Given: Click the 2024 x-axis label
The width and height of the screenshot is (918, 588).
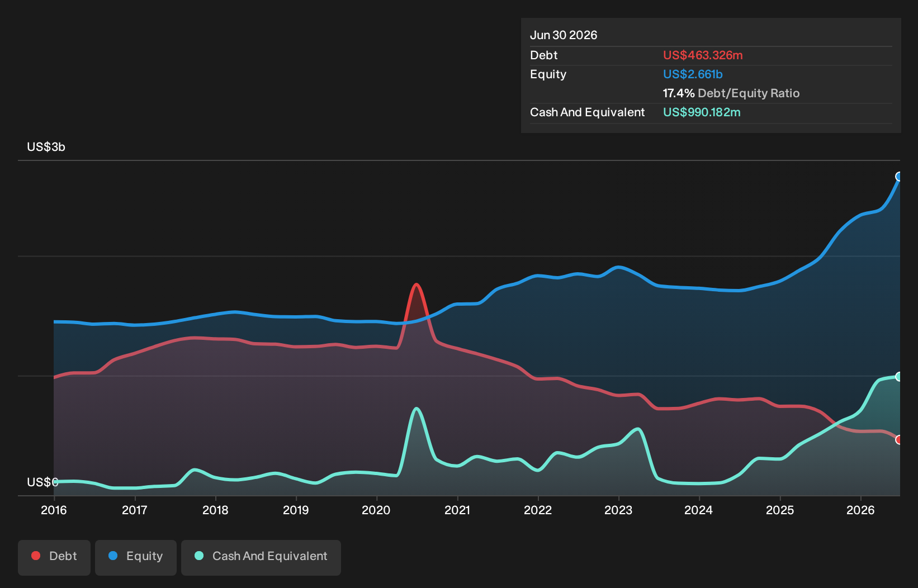Looking at the screenshot, I should 699,510.
